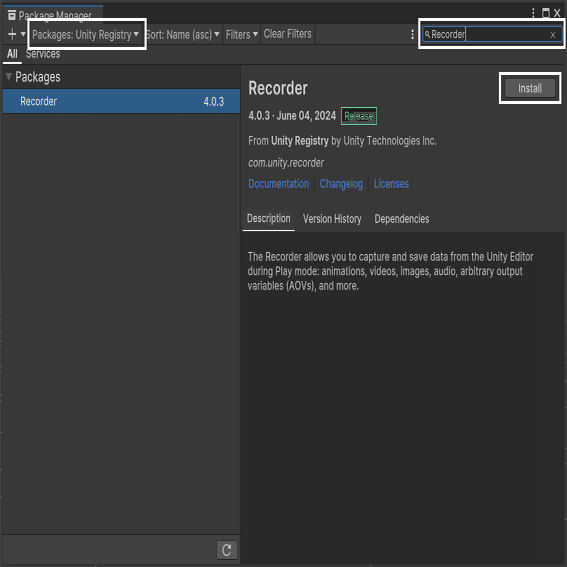The image size is (567, 567).
Task: Install the Recorder package
Action: pos(530,88)
